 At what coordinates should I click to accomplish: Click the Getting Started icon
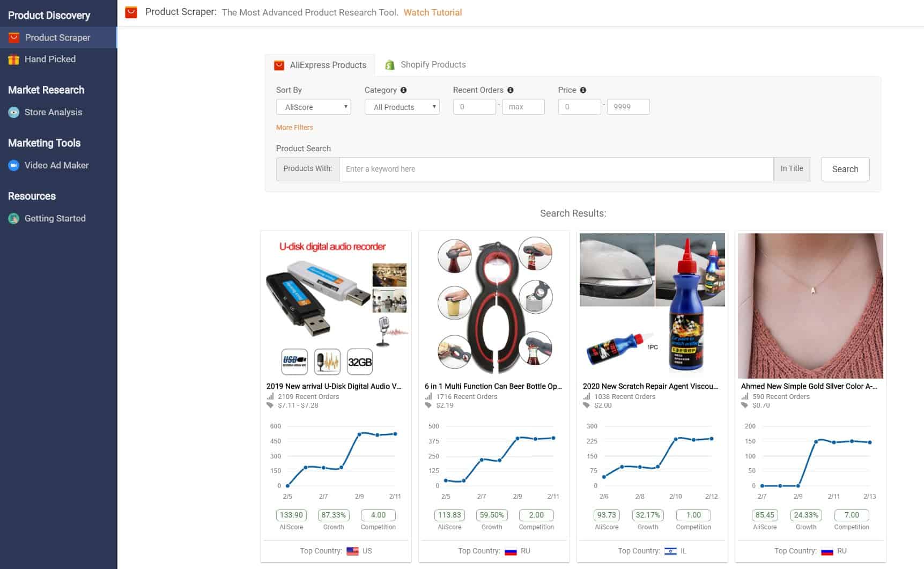point(14,218)
